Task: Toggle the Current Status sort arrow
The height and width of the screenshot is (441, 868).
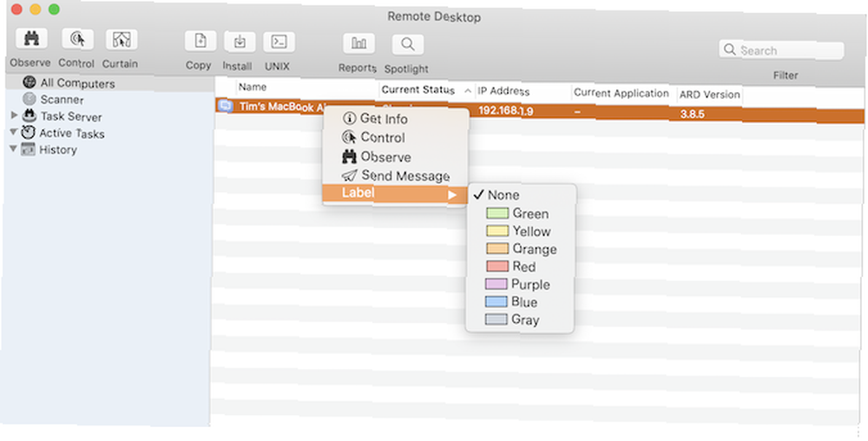Action: tap(468, 91)
